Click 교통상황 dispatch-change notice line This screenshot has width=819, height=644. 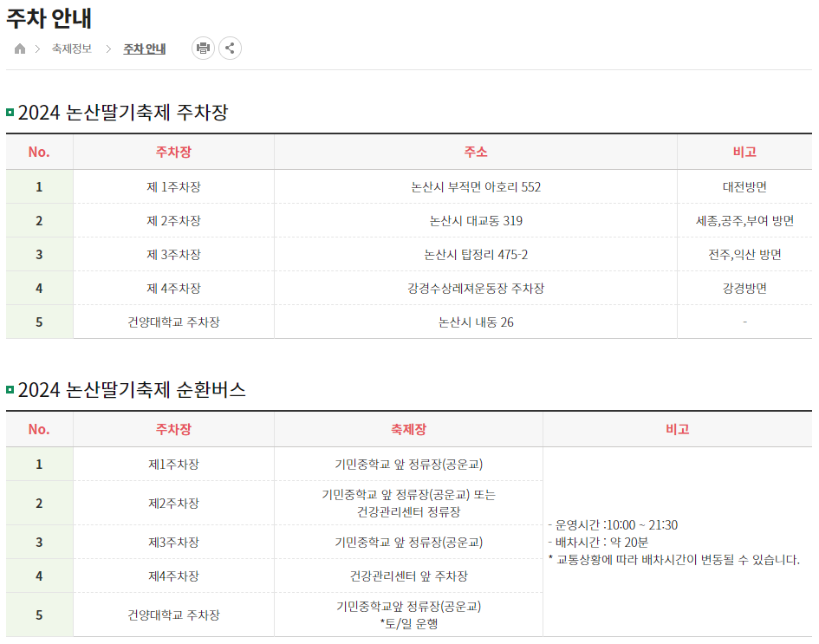[674, 560]
